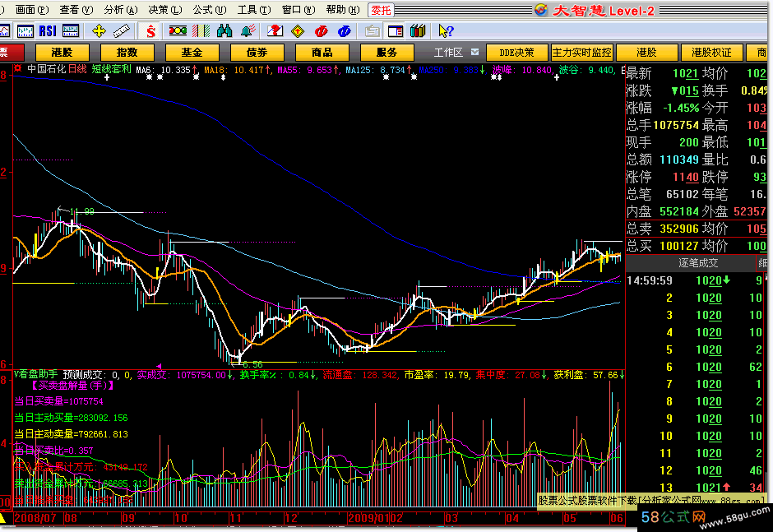Open the colored books icon
Image resolution: width=773 pixels, height=532 pixels.
tap(418, 31)
